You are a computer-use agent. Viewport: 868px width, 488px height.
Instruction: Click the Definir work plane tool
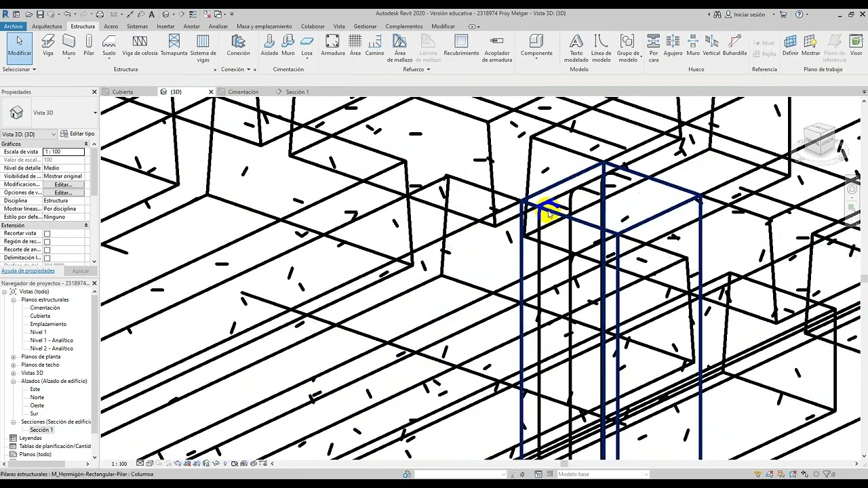pos(790,46)
